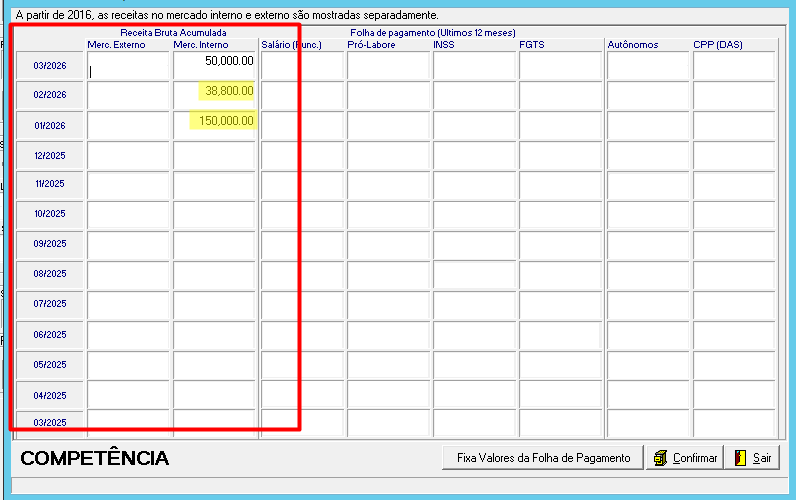Click the Merc. Externo field for 02/2026

pos(128,95)
